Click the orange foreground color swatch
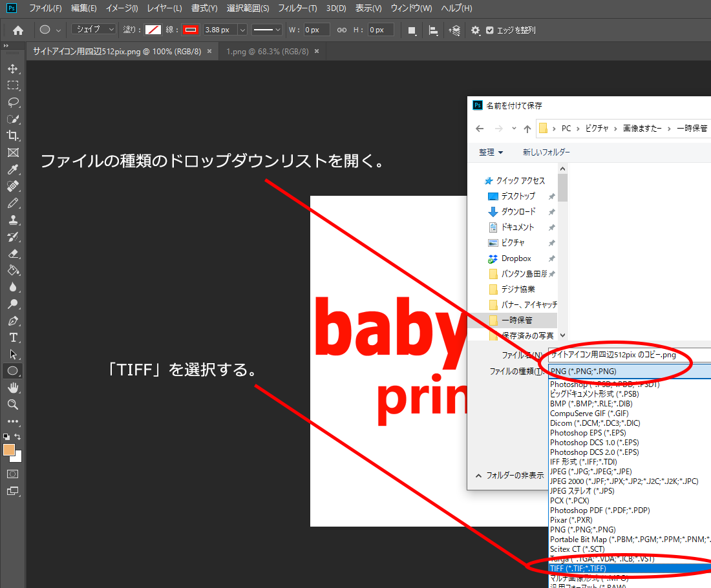Screen dimensions: 711x588 click(9, 450)
